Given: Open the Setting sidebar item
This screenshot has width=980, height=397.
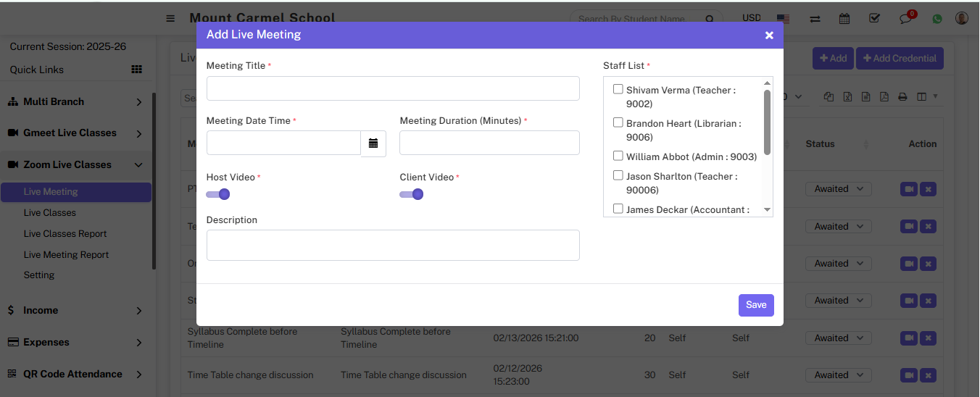Looking at the screenshot, I should (x=39, y=275).
